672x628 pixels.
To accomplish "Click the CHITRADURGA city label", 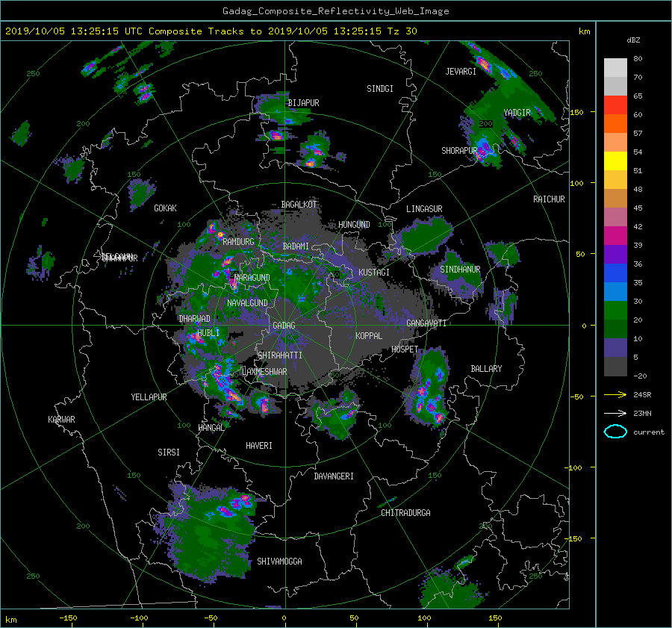I will (405, 513).
